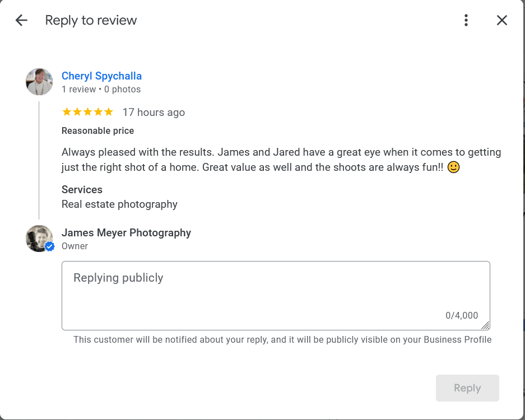Viewport: 525px width, 420px height.
Task: Select the "Reasonable price" label
Action: [97, 131]
